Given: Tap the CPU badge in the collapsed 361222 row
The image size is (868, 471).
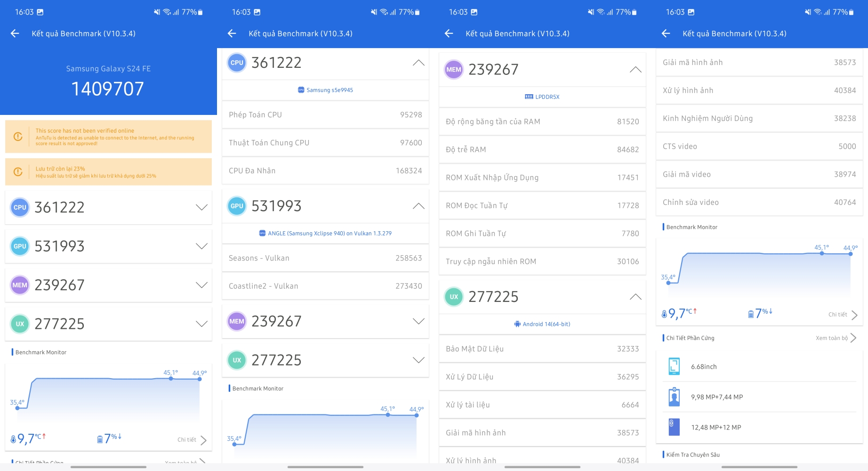Looking at the screenshot, I should point(20,207).
